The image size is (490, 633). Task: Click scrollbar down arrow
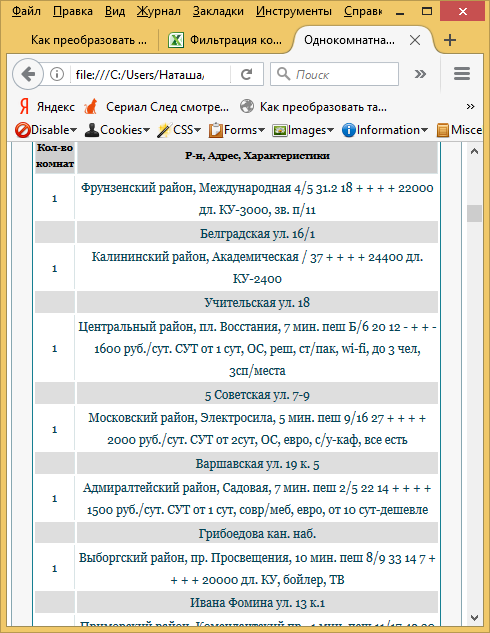[475, 618]
